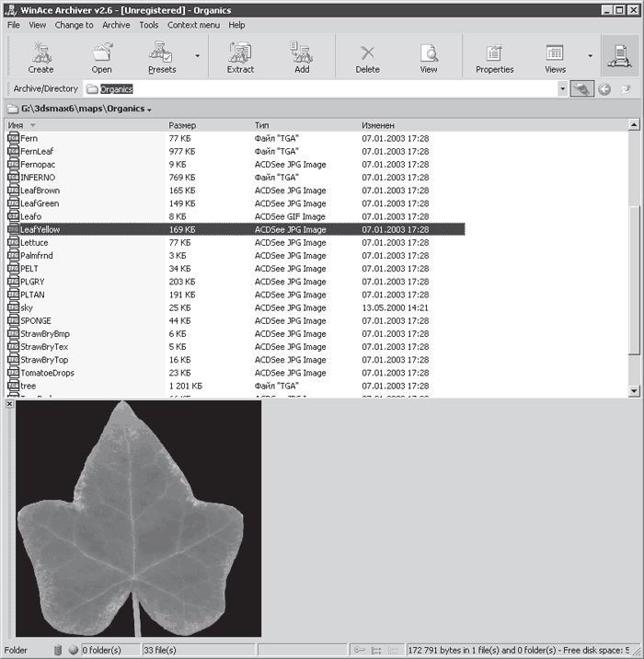Click the Organics directory input field

click(320, 89)
